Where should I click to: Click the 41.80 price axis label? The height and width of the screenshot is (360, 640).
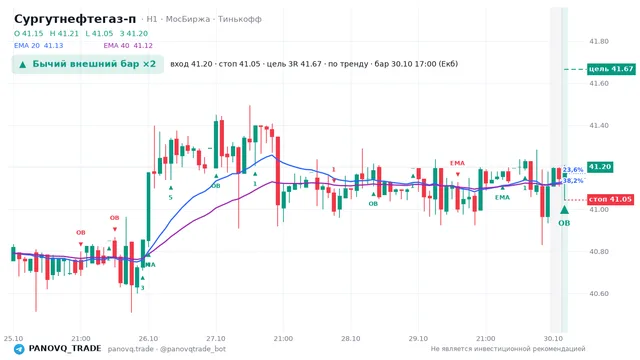[599, 42]
